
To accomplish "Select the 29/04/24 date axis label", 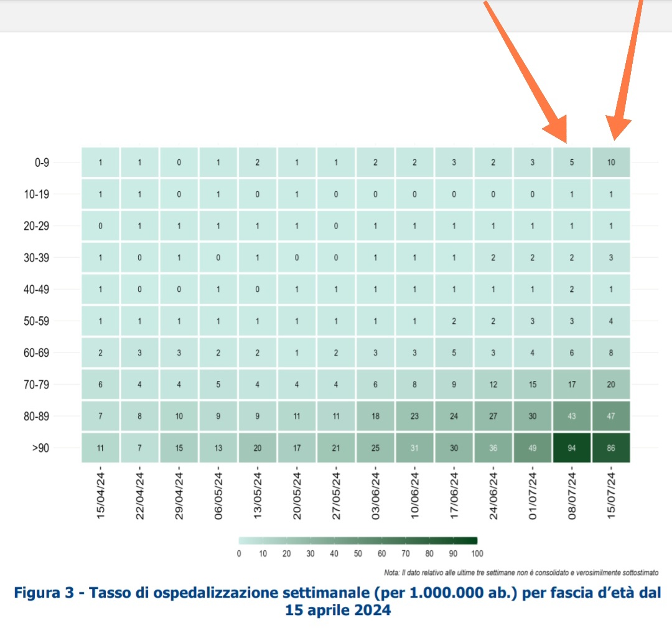I will coord(179,496).
